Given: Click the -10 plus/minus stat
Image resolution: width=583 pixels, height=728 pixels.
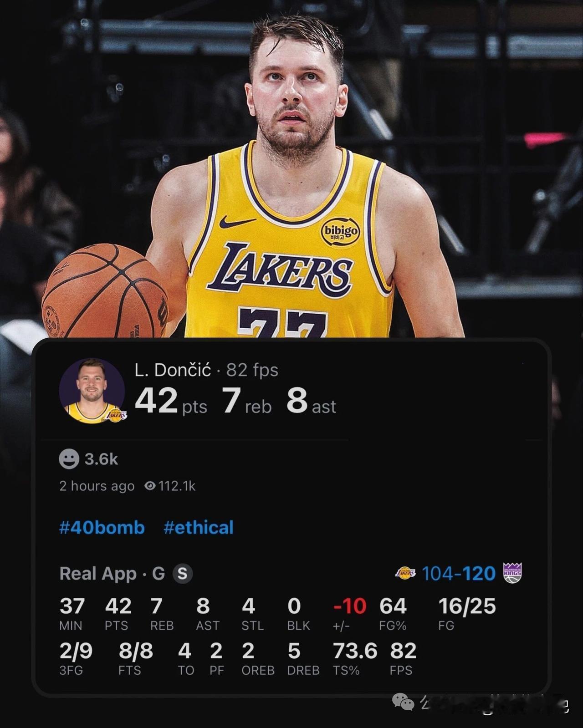Looking at the screenshot, I should coord(349,606).
